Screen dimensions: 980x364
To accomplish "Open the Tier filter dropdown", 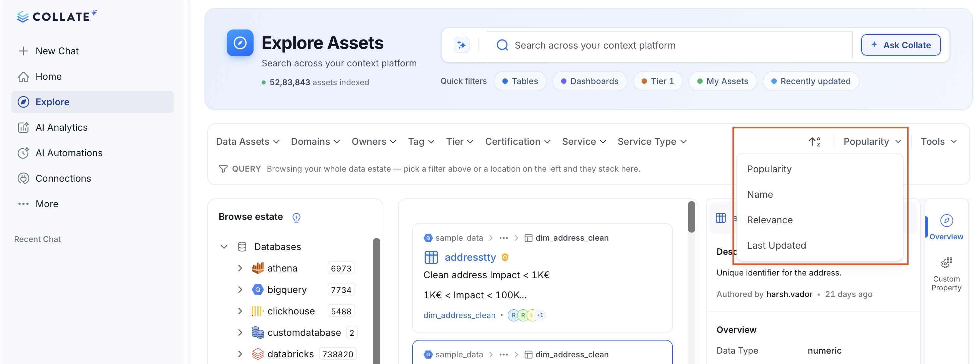I will pos(459,141).
